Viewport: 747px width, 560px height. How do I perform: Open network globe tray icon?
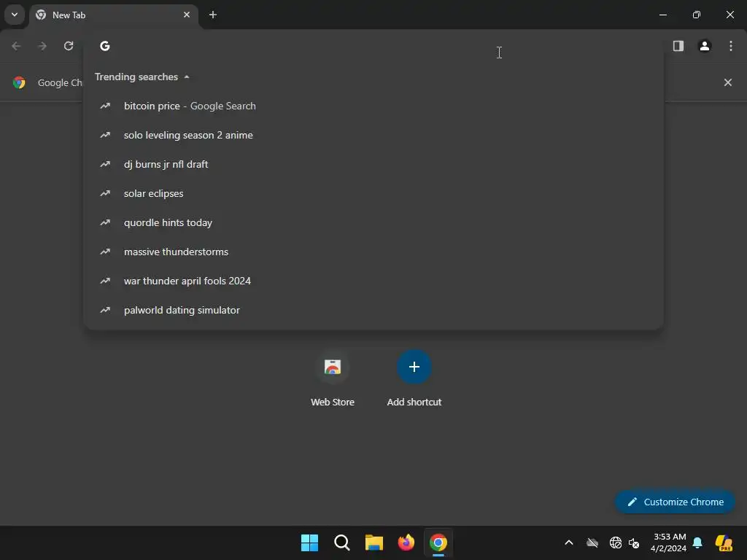tap(615, 542)
